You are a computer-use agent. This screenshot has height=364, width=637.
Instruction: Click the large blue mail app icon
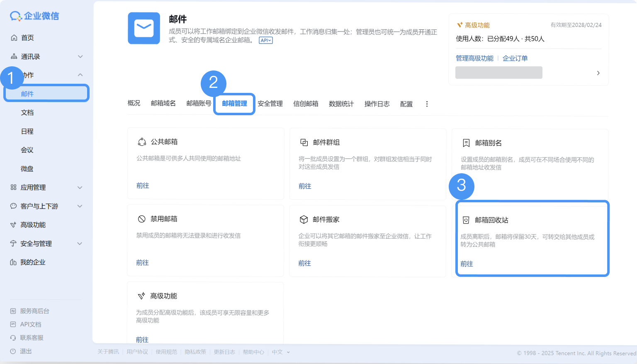144,28
